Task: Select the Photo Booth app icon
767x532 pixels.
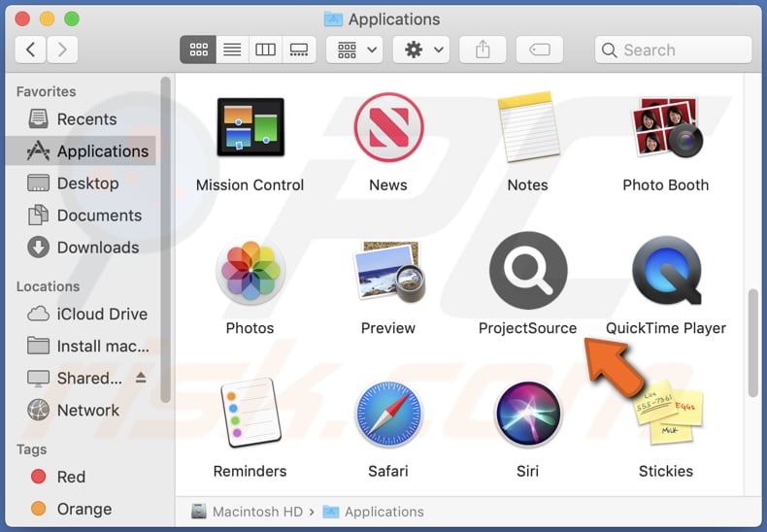Action: [x=666, y=127]
